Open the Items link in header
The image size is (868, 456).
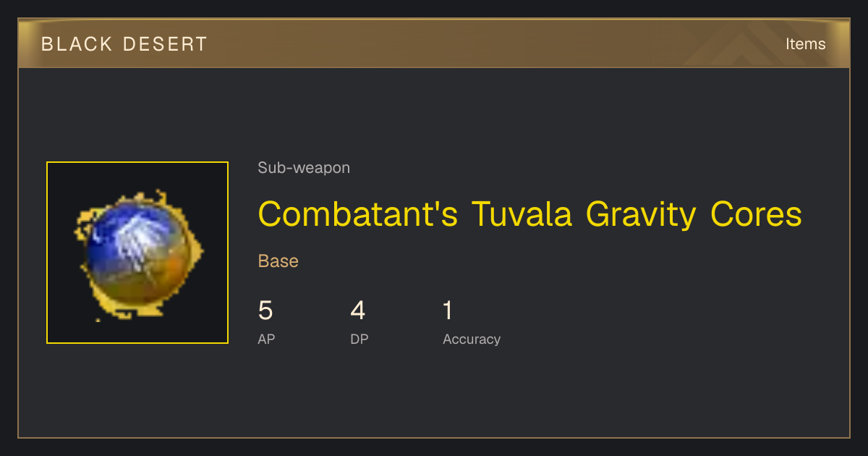tap(805, 44)
